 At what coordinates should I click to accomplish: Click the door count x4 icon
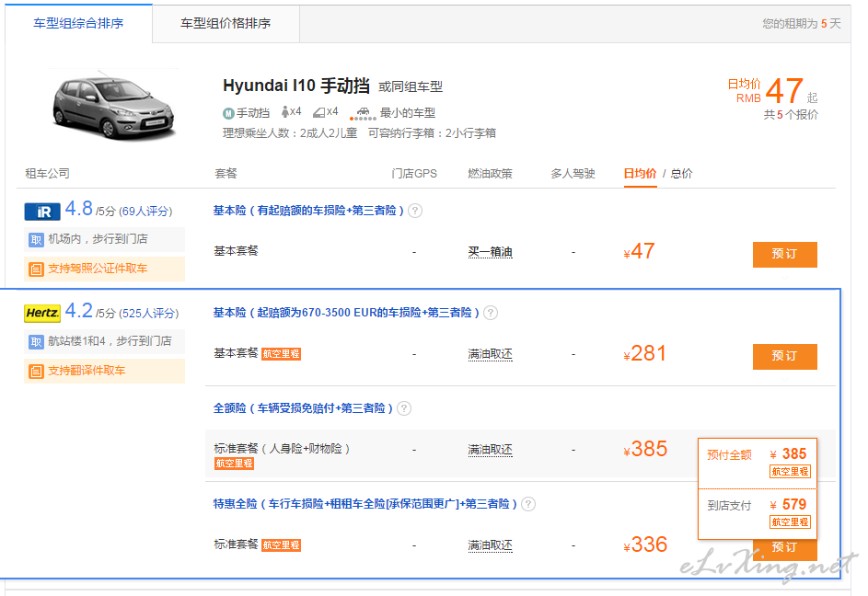(x=326, y=112)
